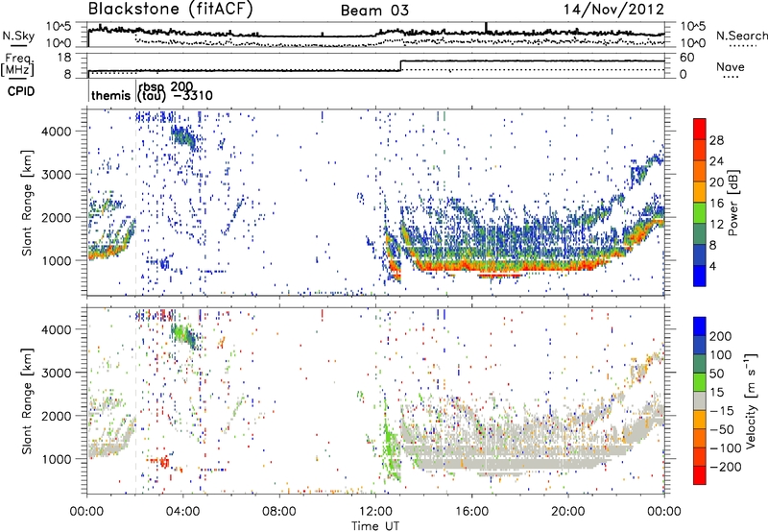This screenshot has height=532, width=768.
Task: Click the '200' tick on Velocity colorbar
Action: pos(721,336)
